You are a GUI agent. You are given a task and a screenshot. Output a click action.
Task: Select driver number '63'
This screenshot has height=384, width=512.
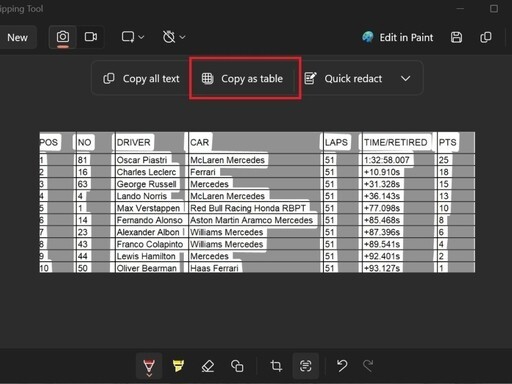click(82, 184)
